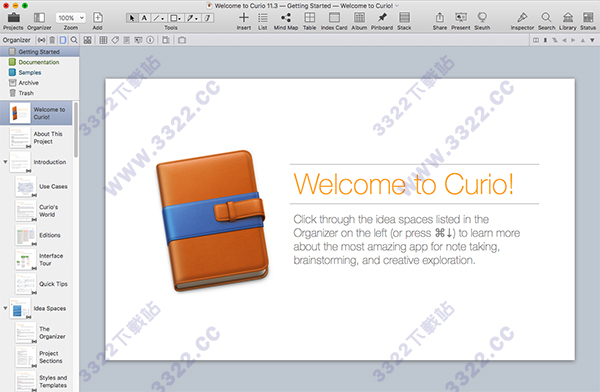The width and height of the screenshot is (600, 392).
Task: Select the Samples section
Action: [39, 72]
